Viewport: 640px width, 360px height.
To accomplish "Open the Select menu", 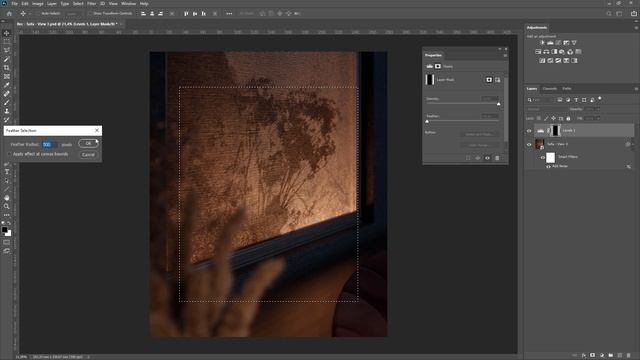I will pos(78,4).
